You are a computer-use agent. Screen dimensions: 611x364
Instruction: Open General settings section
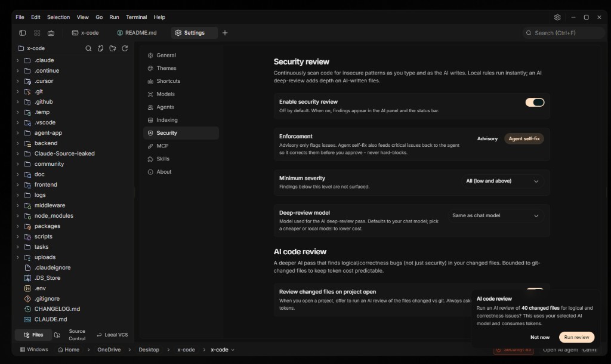(181, 55)
